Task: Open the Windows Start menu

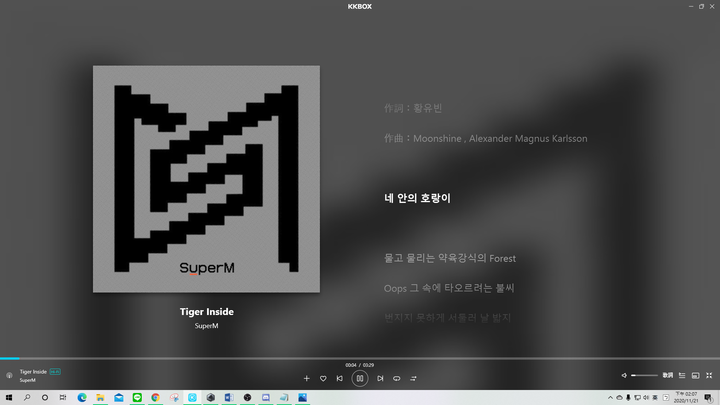Action: click(9, 398)
